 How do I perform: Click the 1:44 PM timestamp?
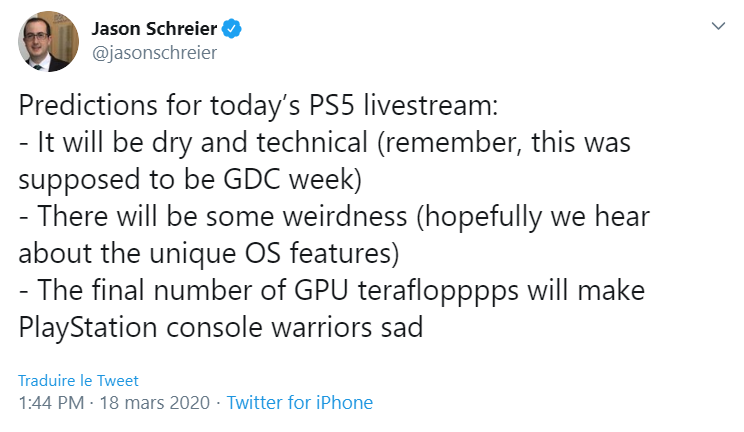[51, 403]
